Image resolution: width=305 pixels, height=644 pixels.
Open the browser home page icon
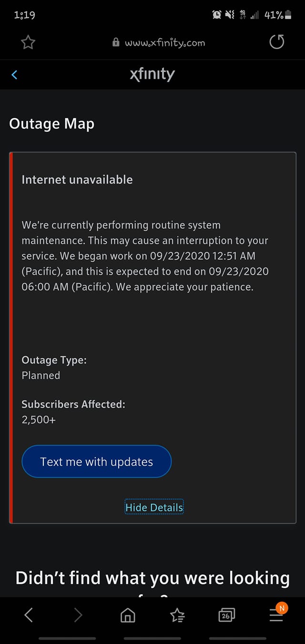tap(128, 615)
